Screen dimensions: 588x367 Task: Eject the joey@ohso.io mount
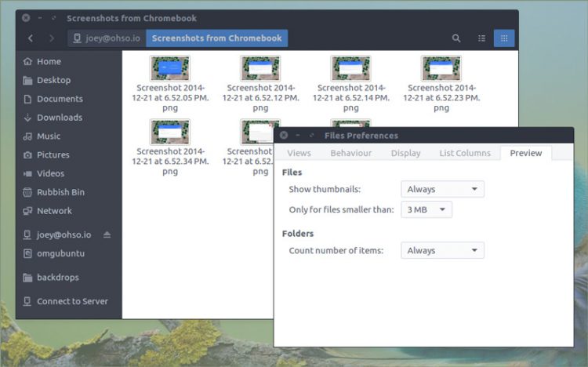point(107,235)
